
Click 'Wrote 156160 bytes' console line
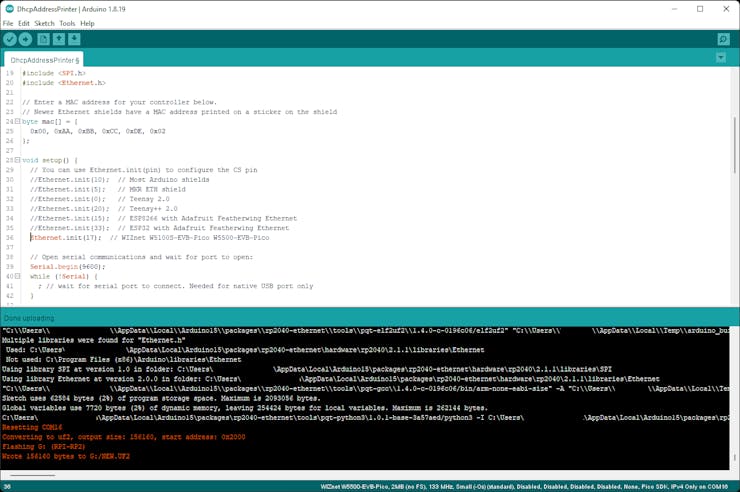[x=66, y=456]
